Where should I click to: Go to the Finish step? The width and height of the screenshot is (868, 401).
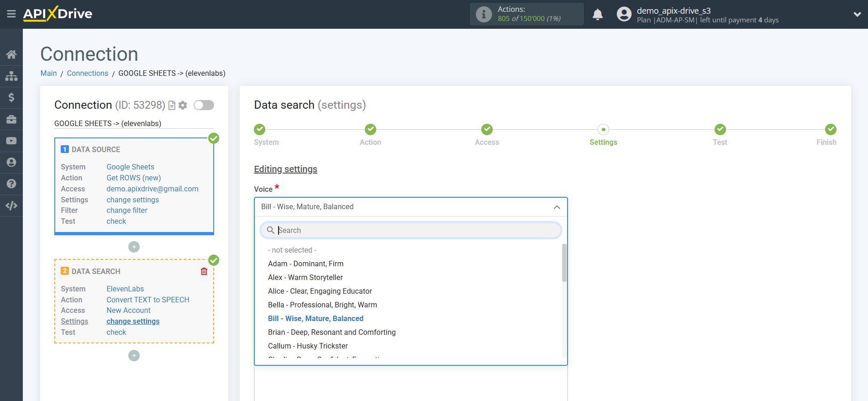click(831, 129)
